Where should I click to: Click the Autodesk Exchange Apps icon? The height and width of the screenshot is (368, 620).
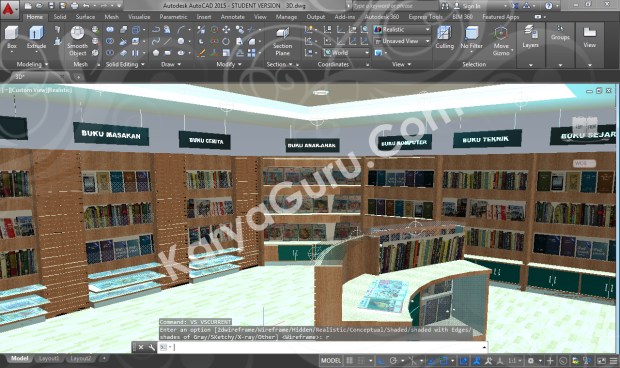pyautogui.click(x=515, y=6)
